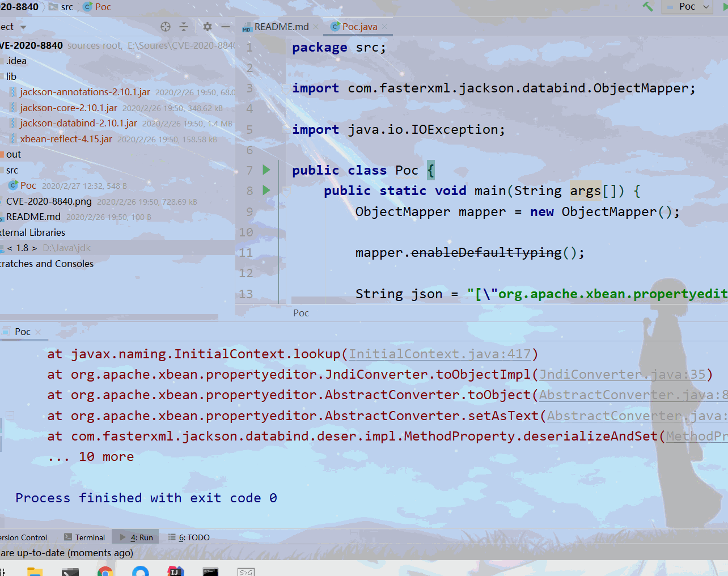Select jackson-core-2.10.1.jar in the tree

tap(69, 108)
